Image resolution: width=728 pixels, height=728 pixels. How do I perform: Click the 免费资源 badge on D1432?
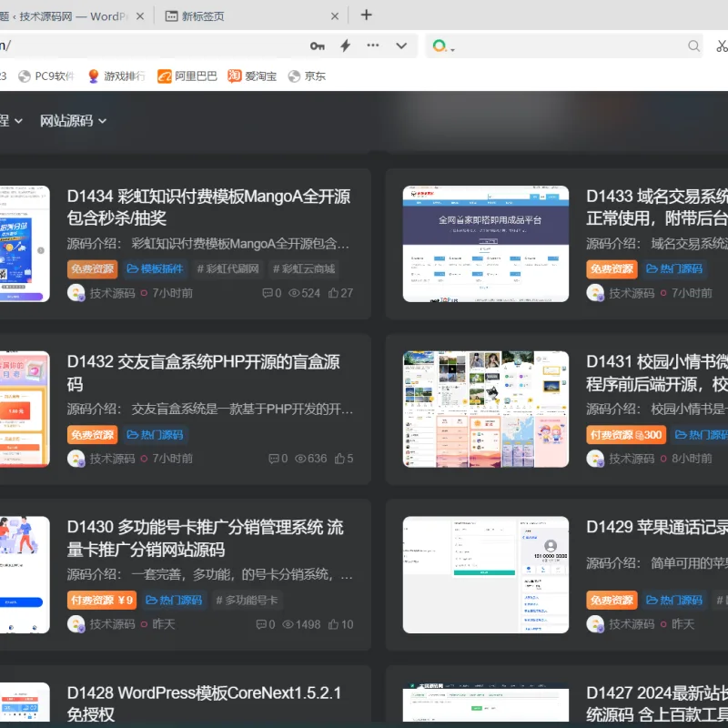tap(93, 435)
